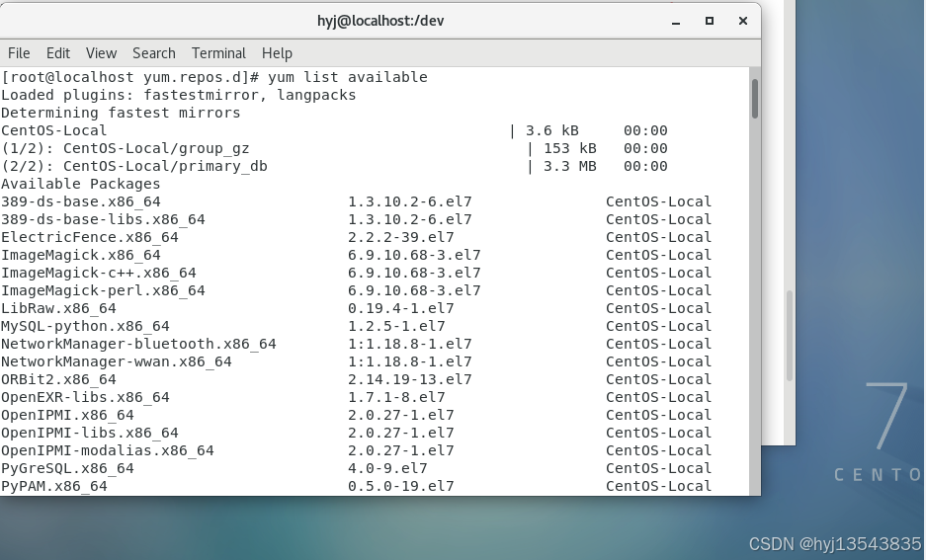Click the terminal vertical scrollbar thumb

pos(755,99)
